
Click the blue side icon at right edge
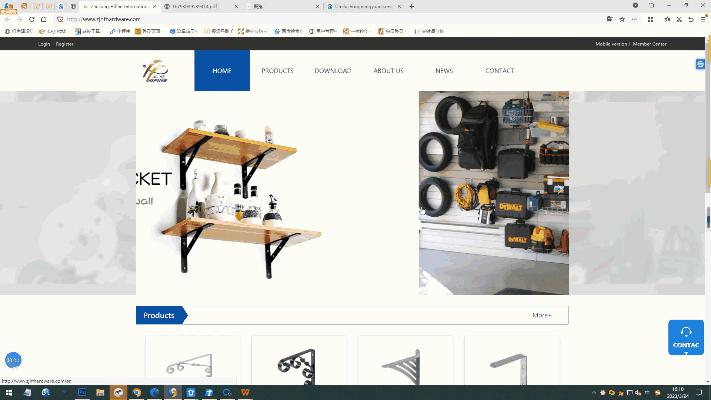tap(700, 64)
